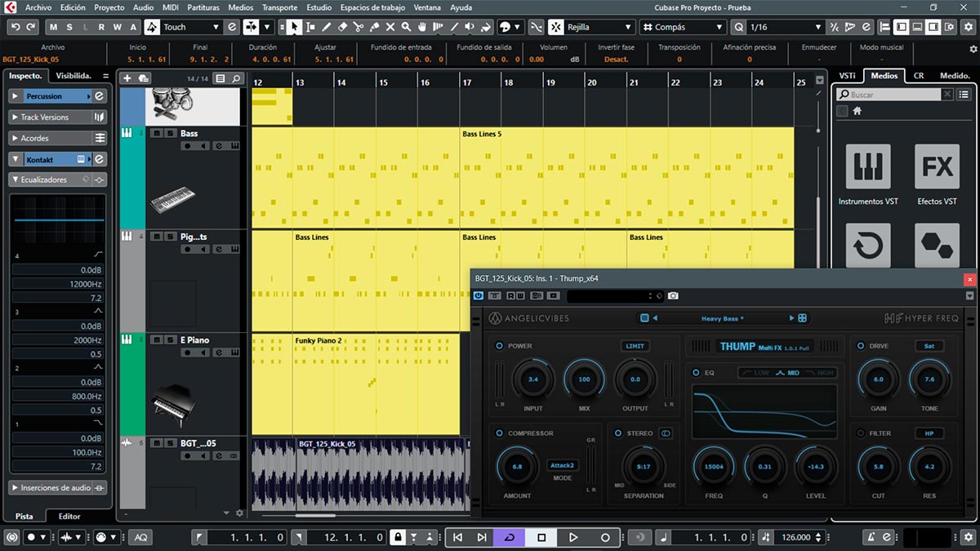980x551 pixels.
Task: Bypass the Thump plugin with power button
Action: pos(479,295)
